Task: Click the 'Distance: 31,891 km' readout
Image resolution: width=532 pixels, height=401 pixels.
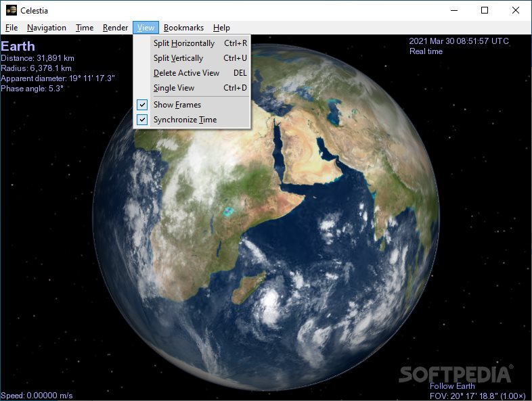Action: click(x=38, y=58)
